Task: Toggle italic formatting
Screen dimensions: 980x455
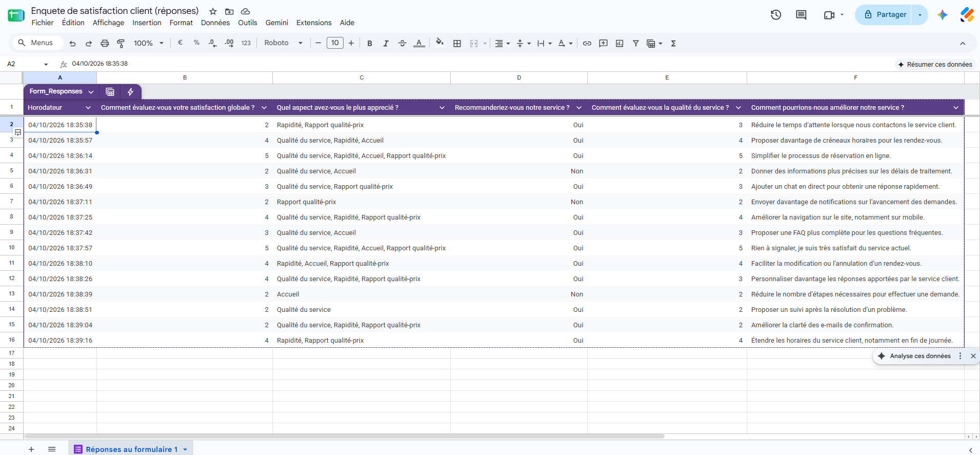Action: (x=386, y=44)
